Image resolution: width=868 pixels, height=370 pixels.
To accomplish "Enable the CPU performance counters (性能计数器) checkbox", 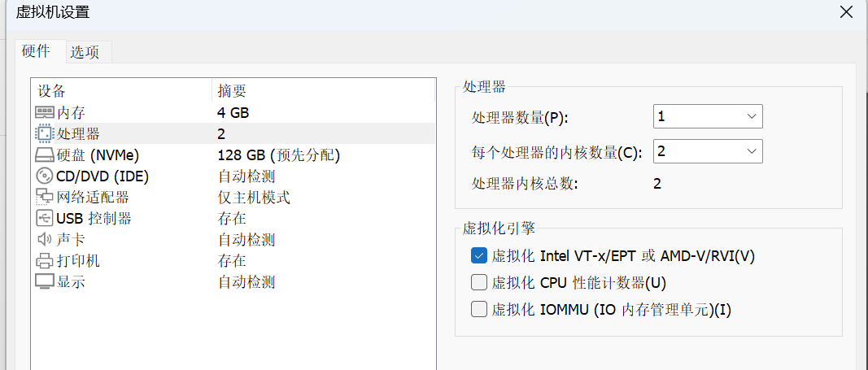I will (478, 283).
